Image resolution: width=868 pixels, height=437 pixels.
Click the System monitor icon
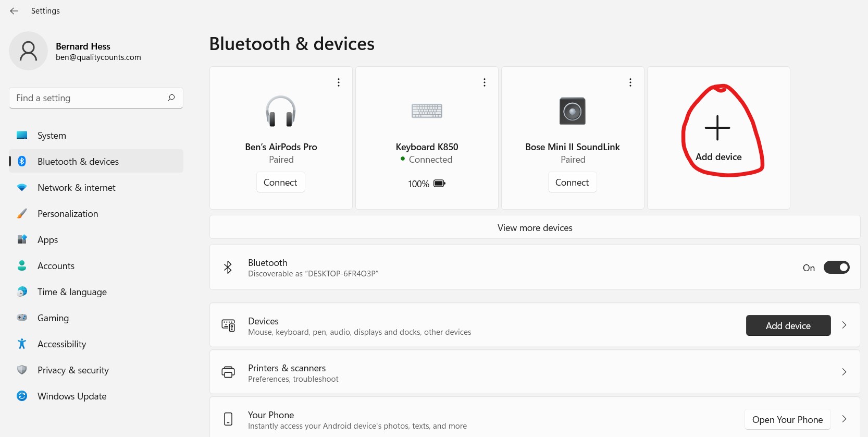point(22,136)
